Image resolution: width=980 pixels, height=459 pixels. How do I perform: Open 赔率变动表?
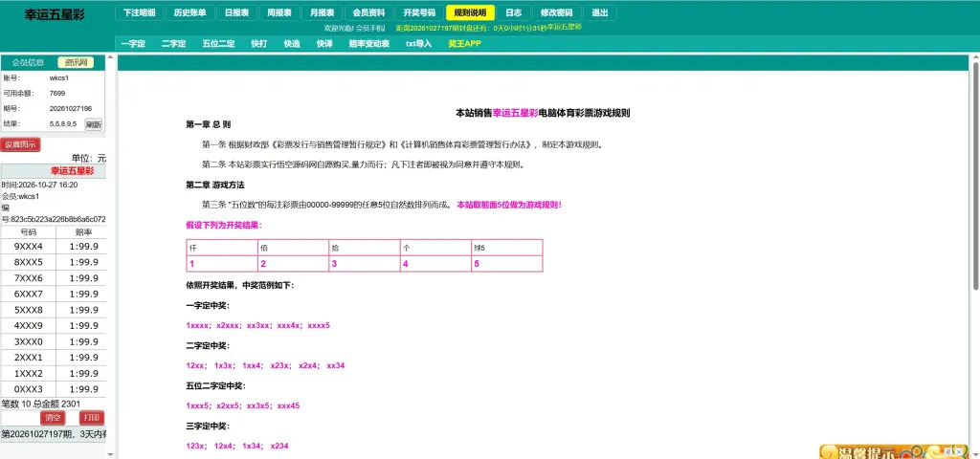point(369,44)
